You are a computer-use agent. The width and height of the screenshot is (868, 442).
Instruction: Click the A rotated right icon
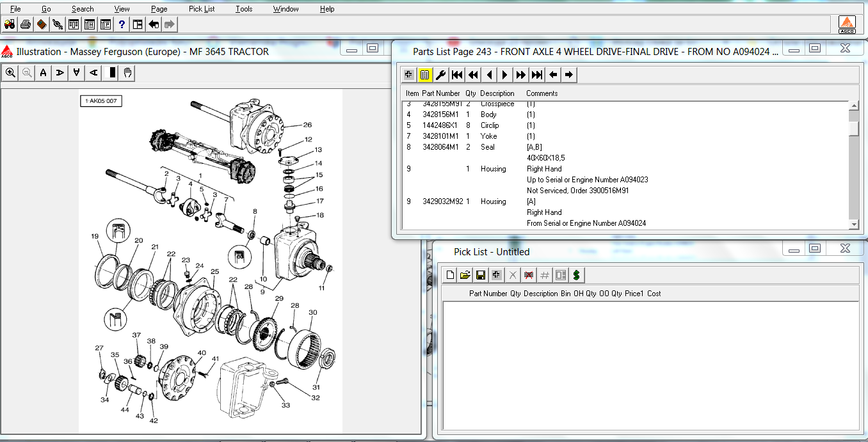[60, 73]
